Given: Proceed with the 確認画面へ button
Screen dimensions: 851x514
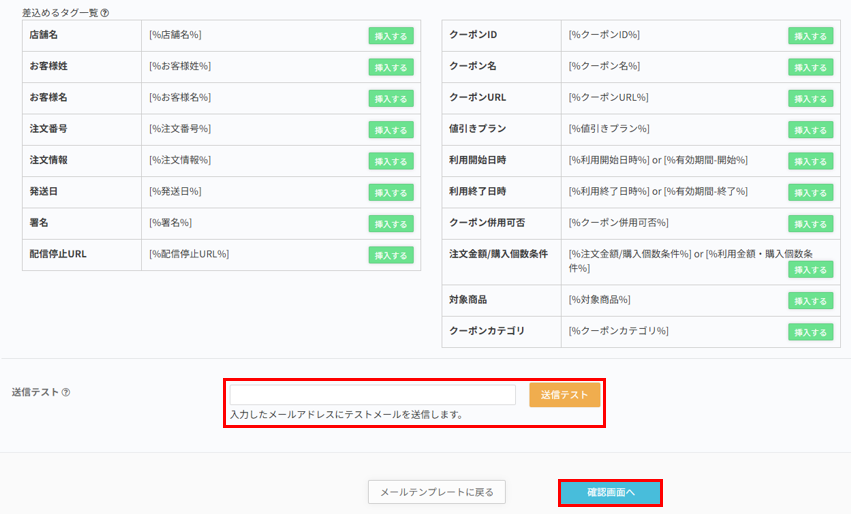Looking at the screenshot, I should pos(610,492).
